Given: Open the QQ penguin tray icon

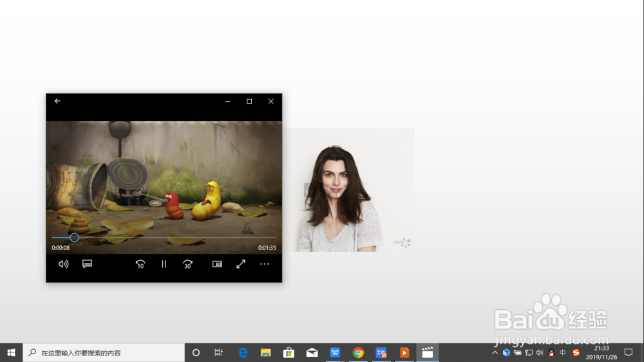Looking at the screenshot, I should [551, 352].
